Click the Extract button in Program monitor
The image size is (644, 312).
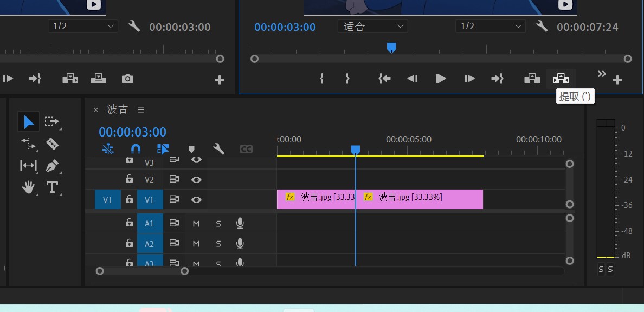pos(561,79)
